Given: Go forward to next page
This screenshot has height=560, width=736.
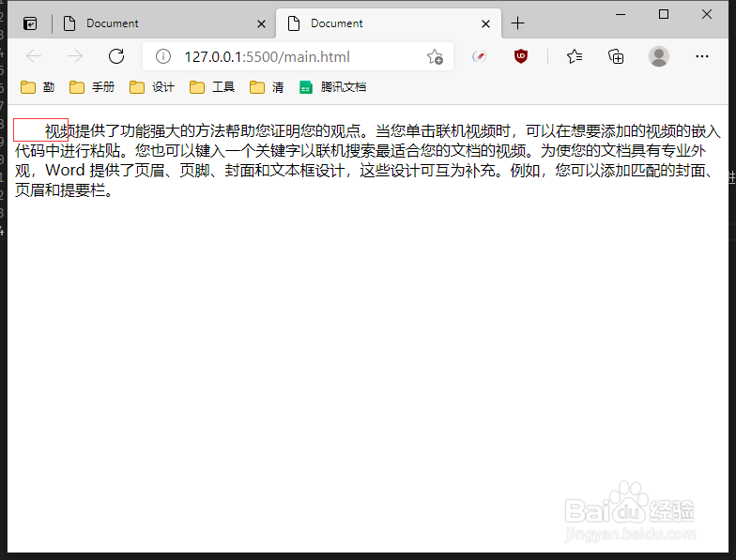Looking at the screenshot, I should [75, 56].
